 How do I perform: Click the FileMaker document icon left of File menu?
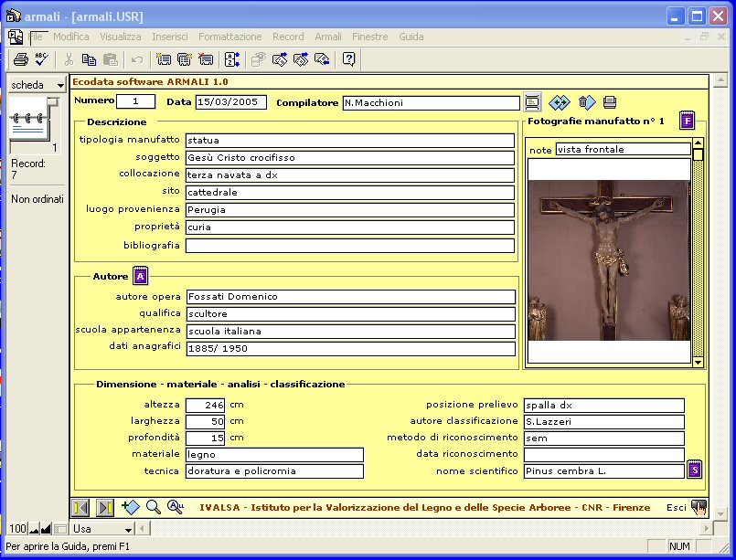click(16, 37)
